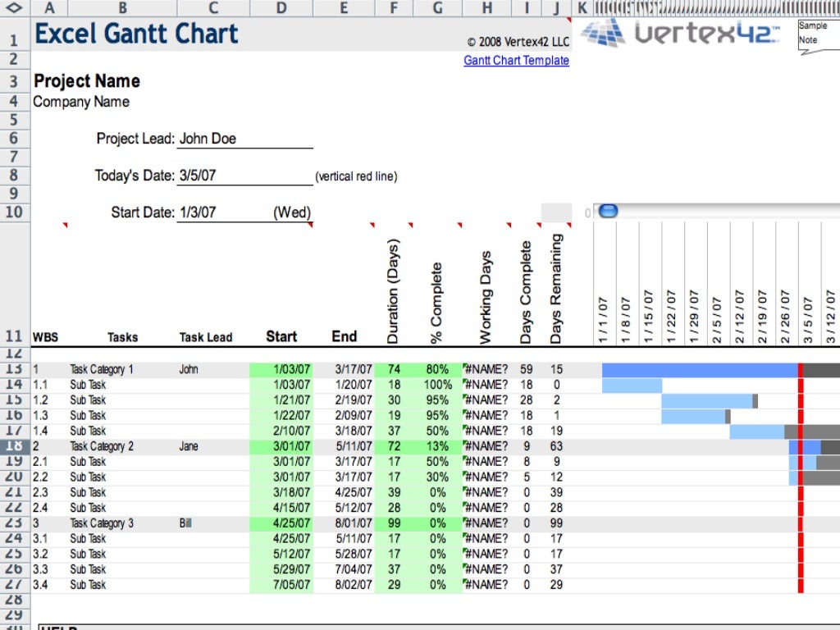The image size is (840, 630).
Task: Select Task Lead Jane cell
Action: 189,447
